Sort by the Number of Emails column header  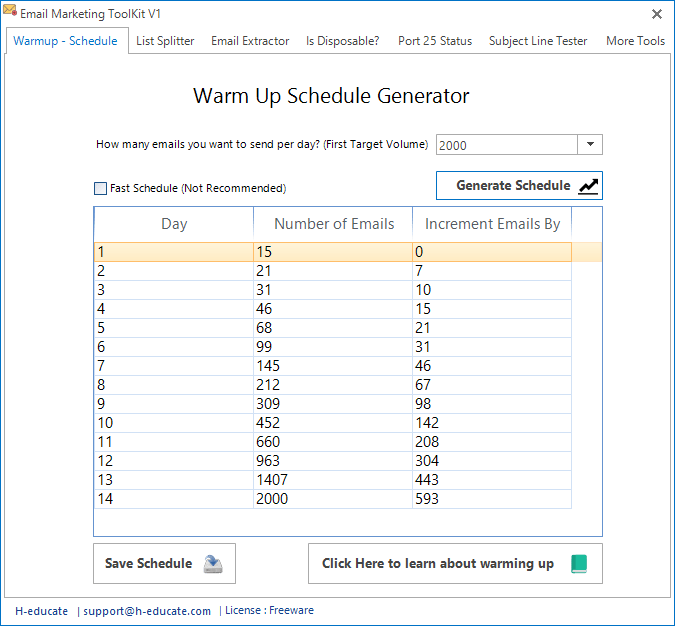tap(334, 224)
